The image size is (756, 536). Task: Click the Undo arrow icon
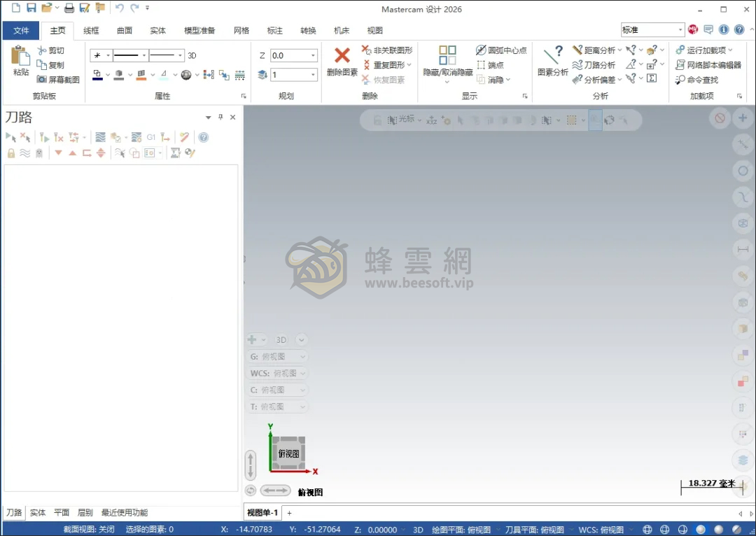click(x=120, y=8)
